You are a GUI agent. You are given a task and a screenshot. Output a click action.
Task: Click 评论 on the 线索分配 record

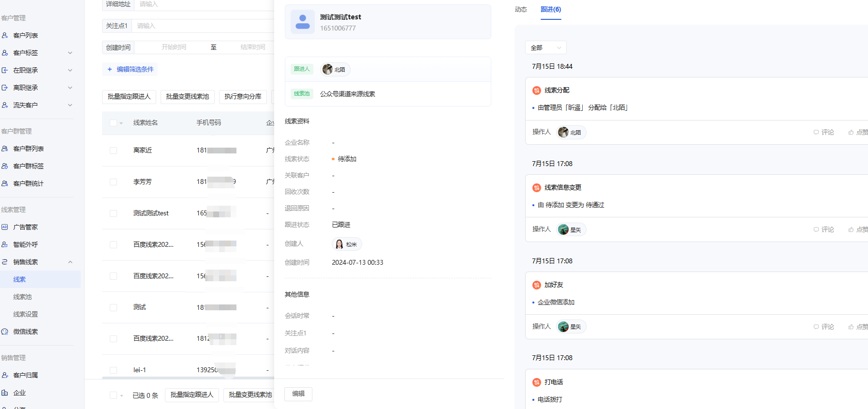click(824, 132)
